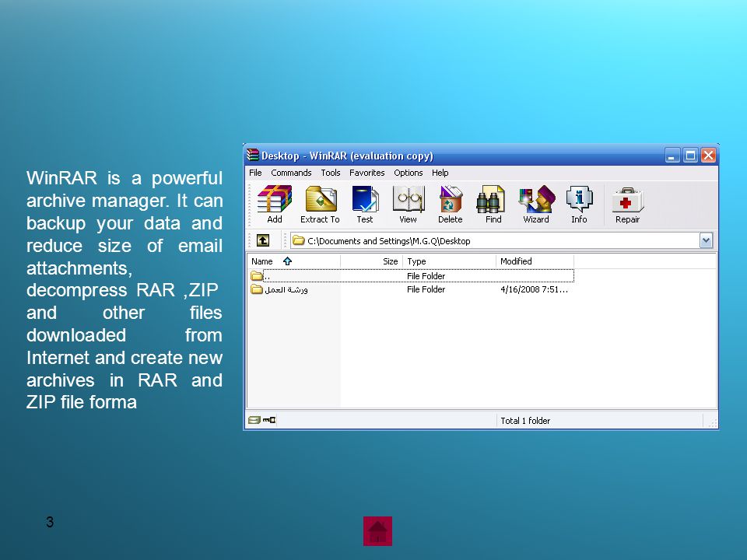Click the home button on the slide
Screen dimensions: 747x560
[x=378, y=531]
